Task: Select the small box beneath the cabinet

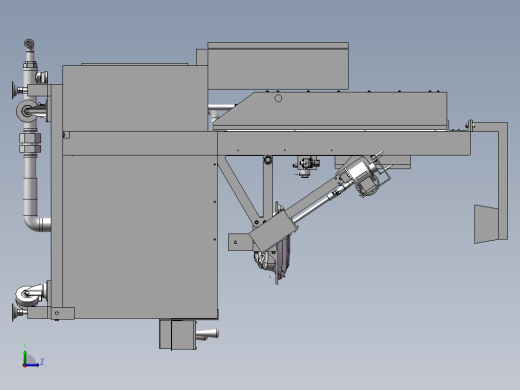Action: 178,334
